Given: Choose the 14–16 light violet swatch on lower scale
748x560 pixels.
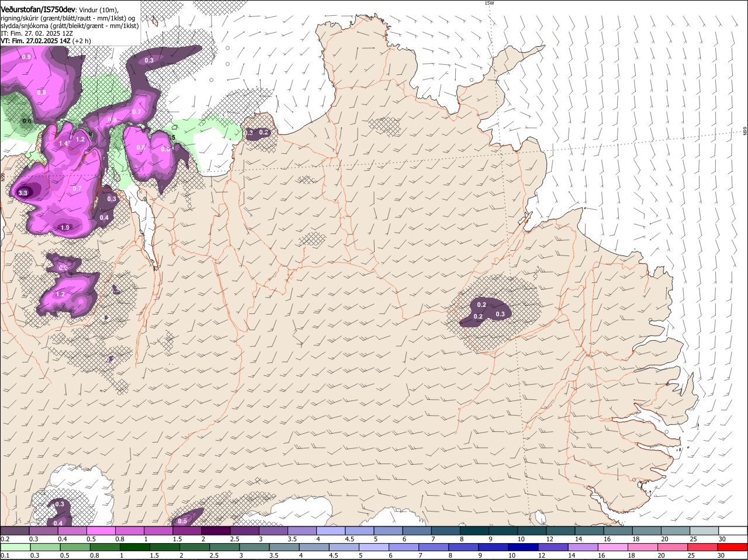Looking at the screenshot, I should tap(583, 547).
